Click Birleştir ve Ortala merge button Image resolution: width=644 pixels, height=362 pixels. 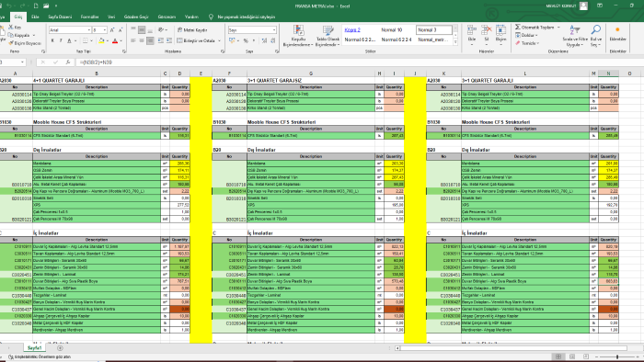click(196, 40)
